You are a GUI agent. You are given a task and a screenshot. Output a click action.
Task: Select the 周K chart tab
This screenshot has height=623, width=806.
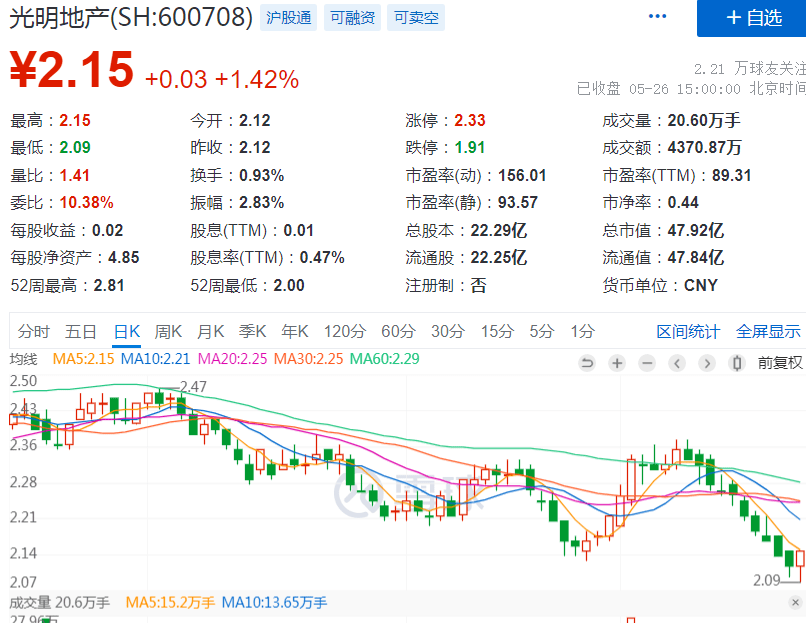(168, 332)
